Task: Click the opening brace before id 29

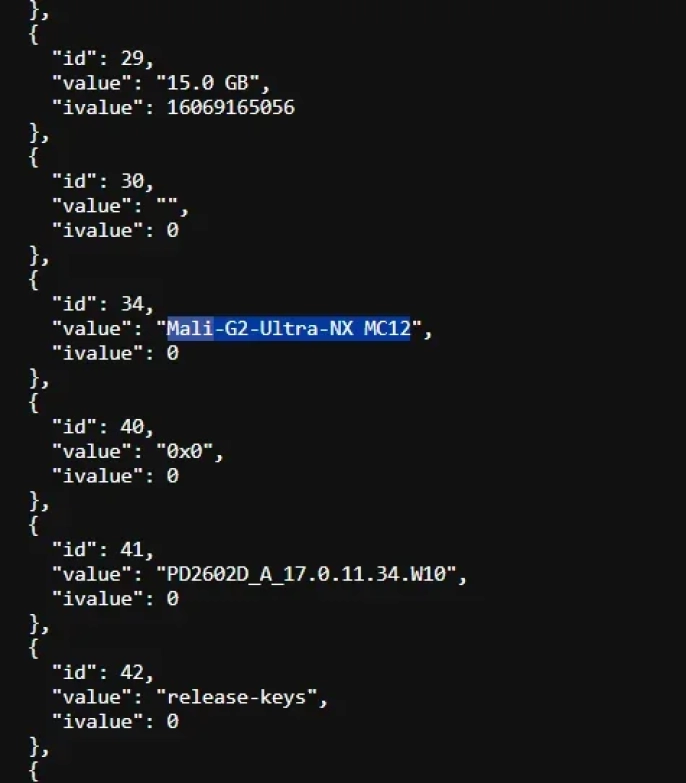Action: (34, 34)
